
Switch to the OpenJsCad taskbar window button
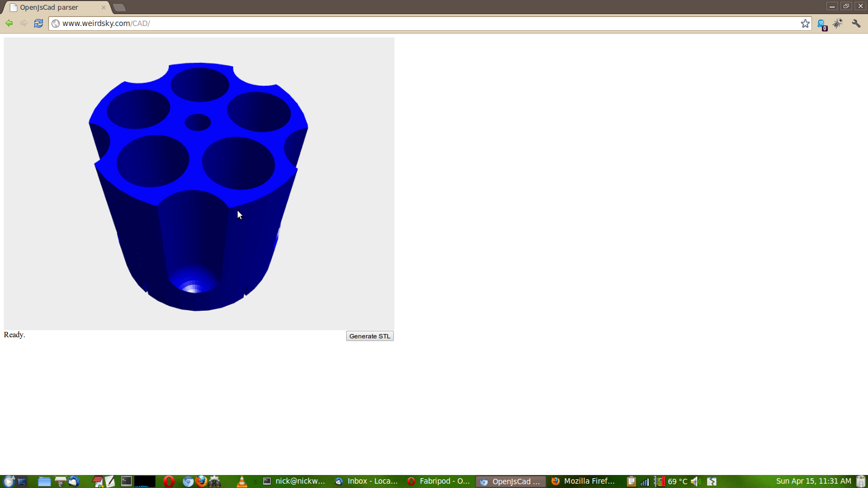click(x=510, y=481)
